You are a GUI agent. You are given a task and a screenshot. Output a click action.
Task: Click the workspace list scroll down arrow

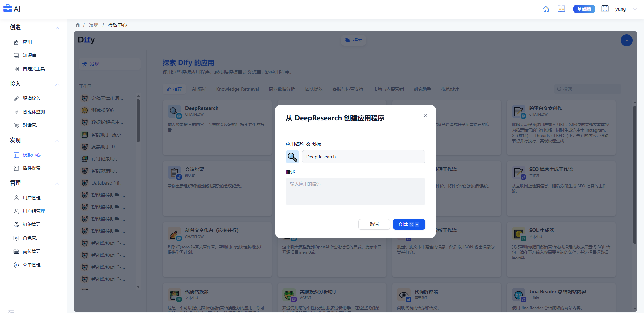(x=138, y=287)
